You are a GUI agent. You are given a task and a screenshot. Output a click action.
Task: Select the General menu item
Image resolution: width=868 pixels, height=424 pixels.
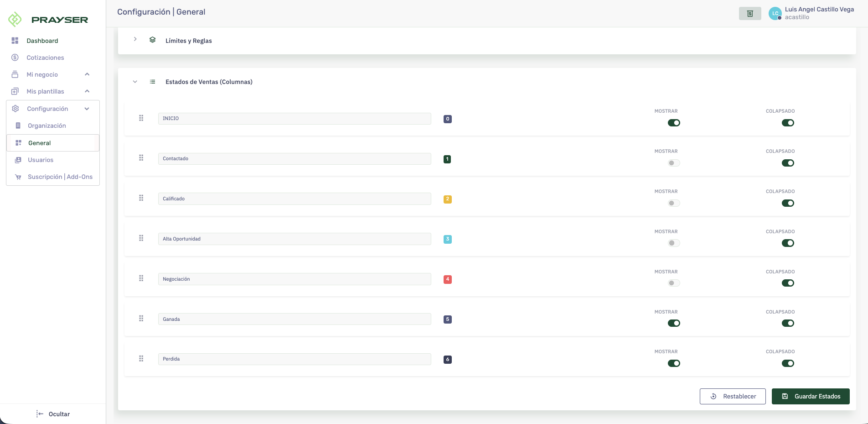[x=53, y=143]
